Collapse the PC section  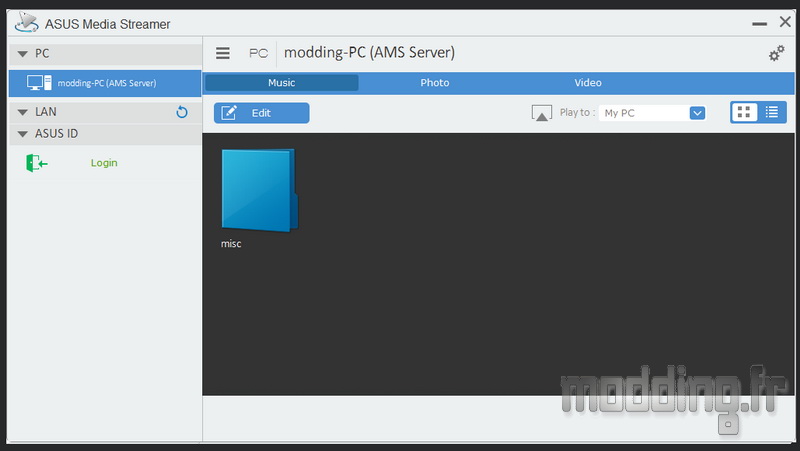(x=22, y=54)
